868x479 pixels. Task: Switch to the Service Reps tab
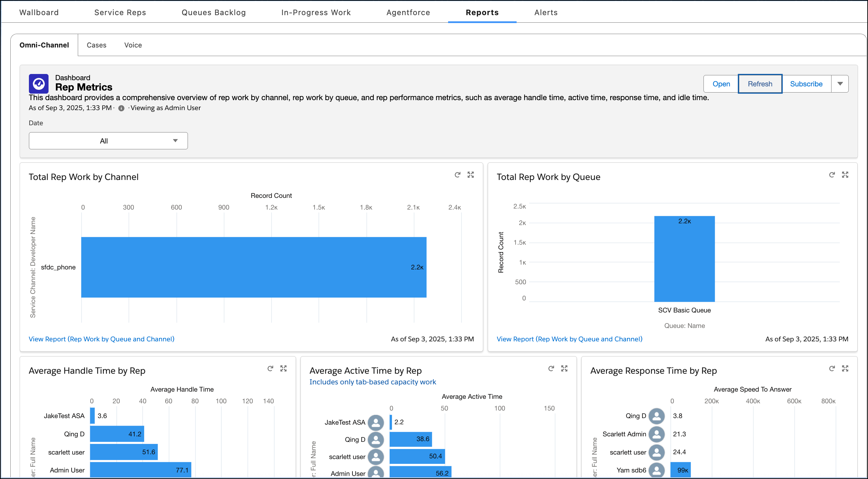pos(120,12)
